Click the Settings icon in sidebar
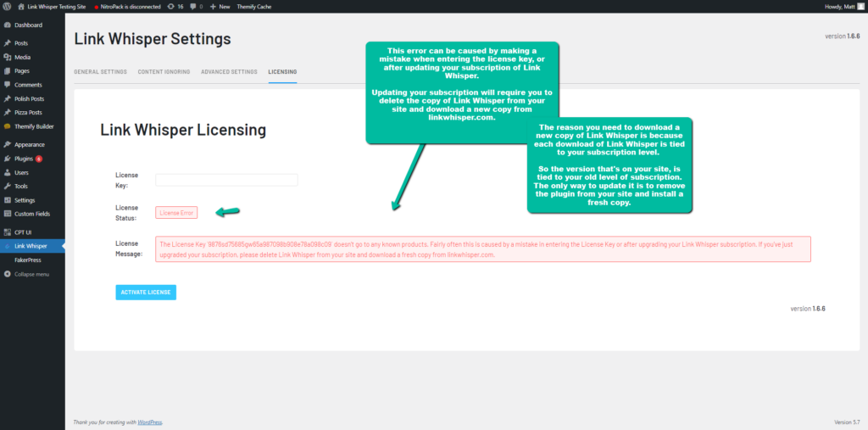Screen dimensions: 868x430 click(7, 200)
